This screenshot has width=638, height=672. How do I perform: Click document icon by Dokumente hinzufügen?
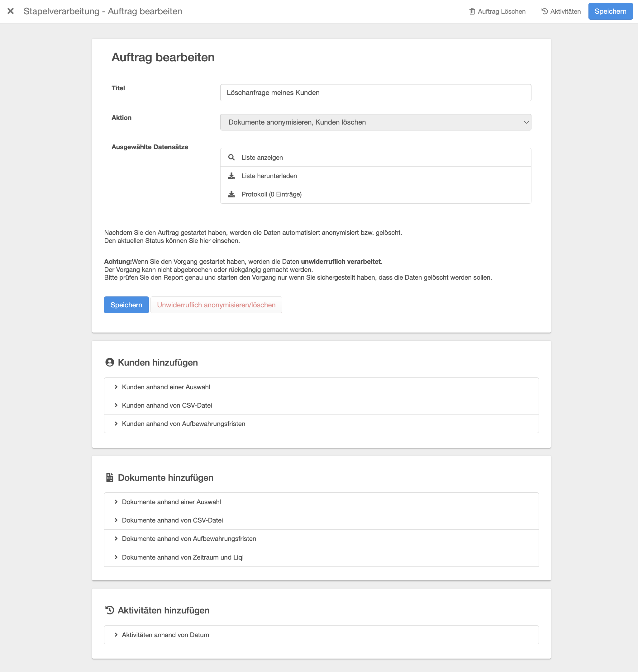click(x=110, y=477)
